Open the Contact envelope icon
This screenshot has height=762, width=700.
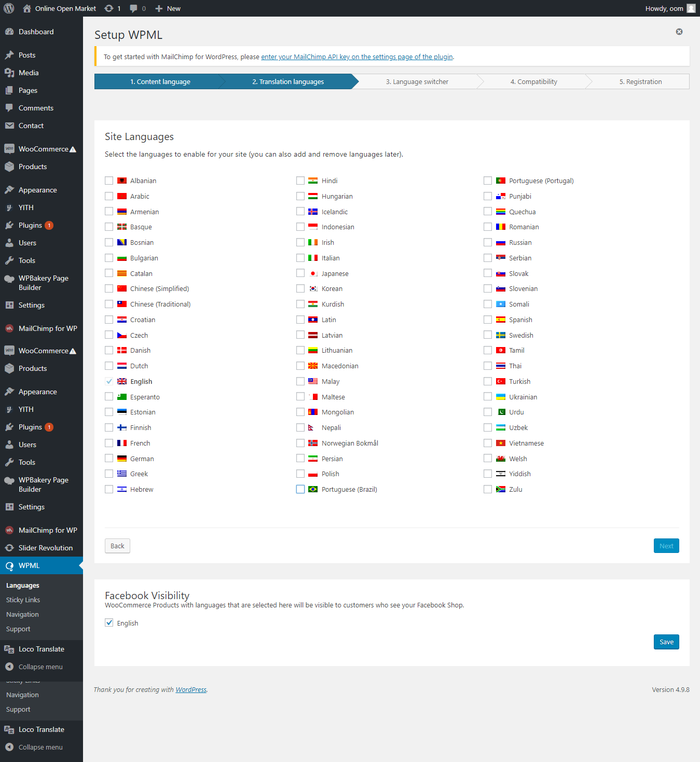point(9,126)
